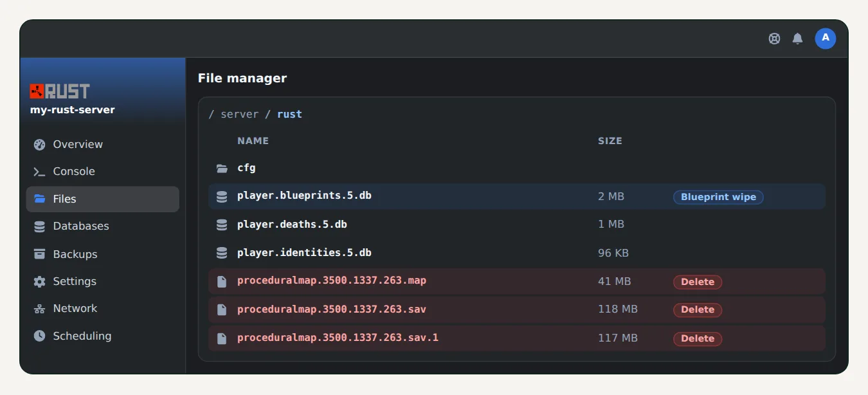Select file name proceduralmap.3500.1337.263.sav.1
Screen dimensions: 868x395
[338, 337]
